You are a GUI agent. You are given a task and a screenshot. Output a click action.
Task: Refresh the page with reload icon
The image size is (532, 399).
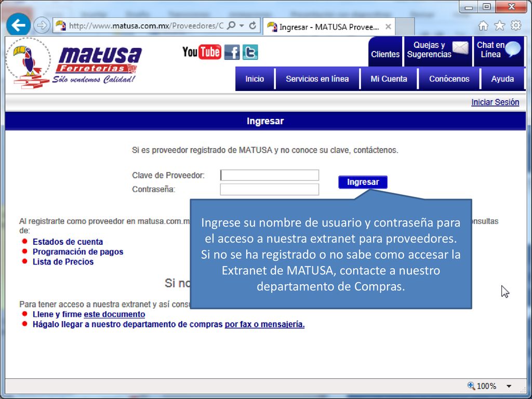[x=252, y=25]
